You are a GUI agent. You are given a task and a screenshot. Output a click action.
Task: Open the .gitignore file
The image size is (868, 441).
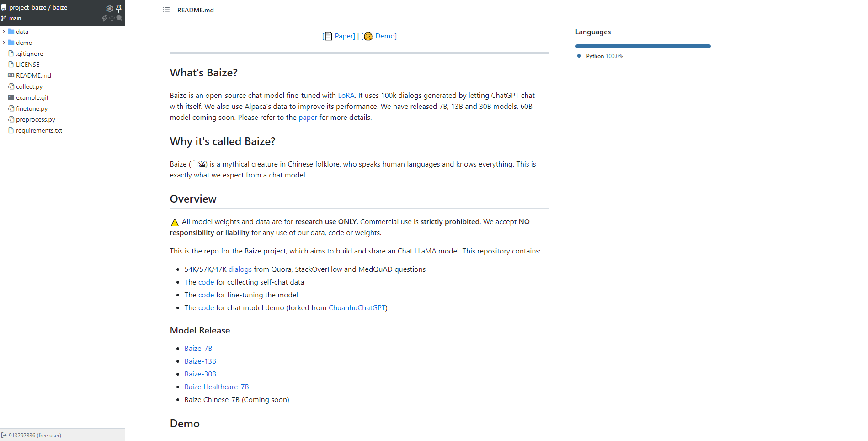pos(29,54)
